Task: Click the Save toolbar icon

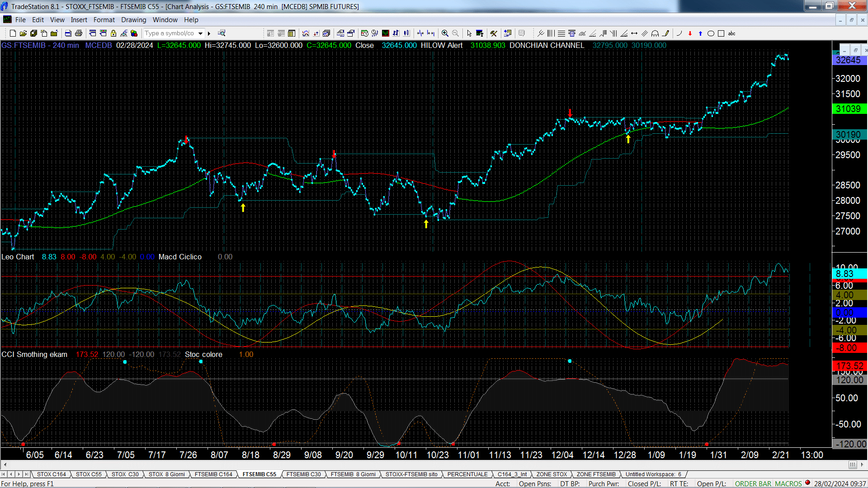Action: tap(33, 33)
